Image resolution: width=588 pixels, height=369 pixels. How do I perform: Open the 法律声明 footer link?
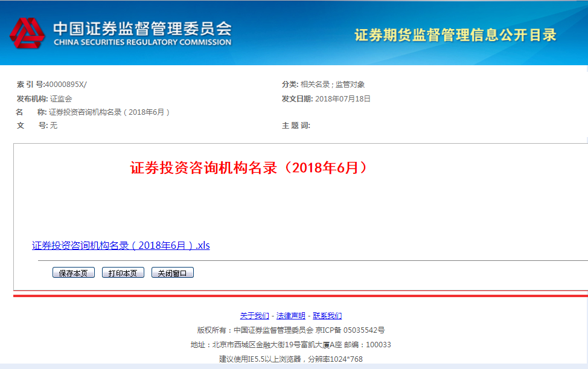point(291,316)
